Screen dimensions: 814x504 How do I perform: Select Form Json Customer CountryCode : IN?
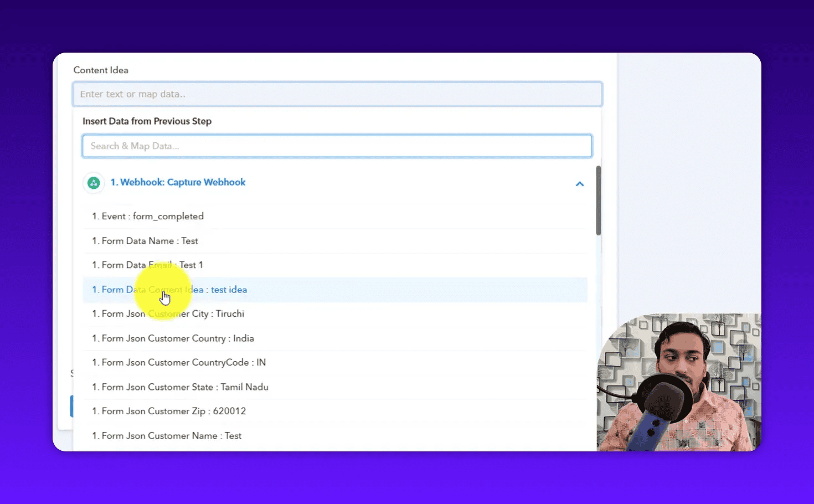tap(179, 363)
